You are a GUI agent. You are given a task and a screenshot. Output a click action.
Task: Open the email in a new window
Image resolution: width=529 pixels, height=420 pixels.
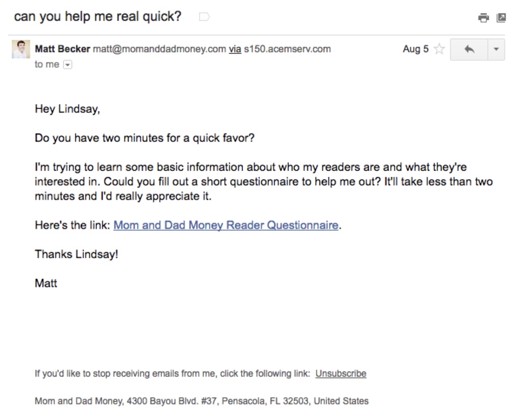tap(501, 17)
